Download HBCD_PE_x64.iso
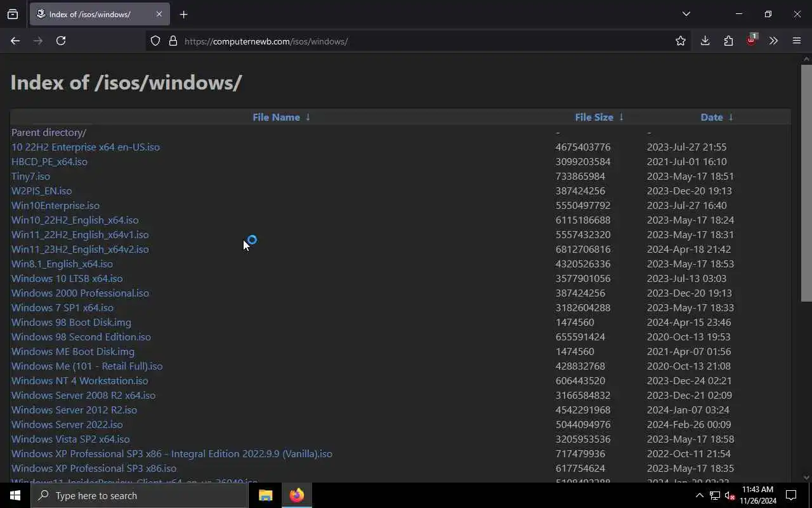The image size is (812, 508). [x=49, y=161]
